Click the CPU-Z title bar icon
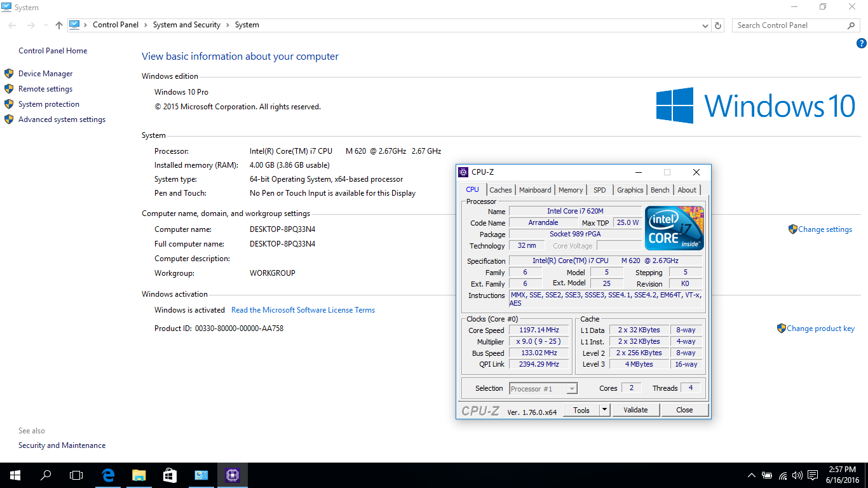The width and height of the screenshot is (868, 488). tap(463, 172)
